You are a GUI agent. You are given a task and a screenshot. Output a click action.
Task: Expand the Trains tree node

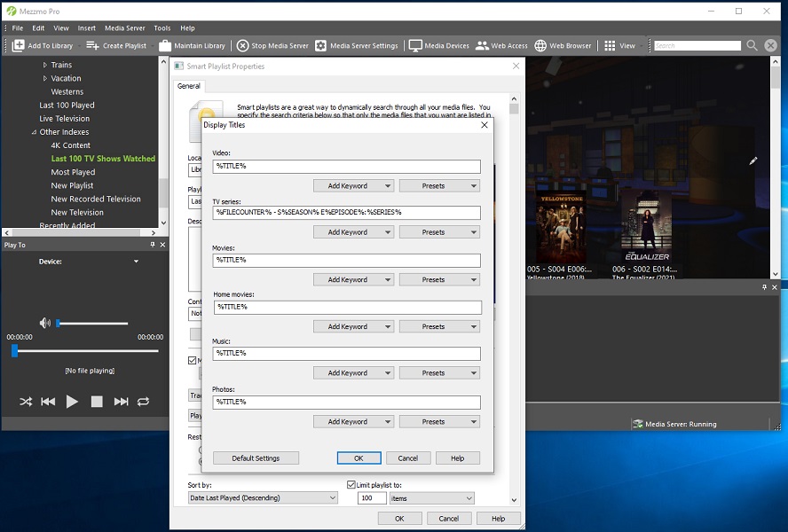point(44,65)
